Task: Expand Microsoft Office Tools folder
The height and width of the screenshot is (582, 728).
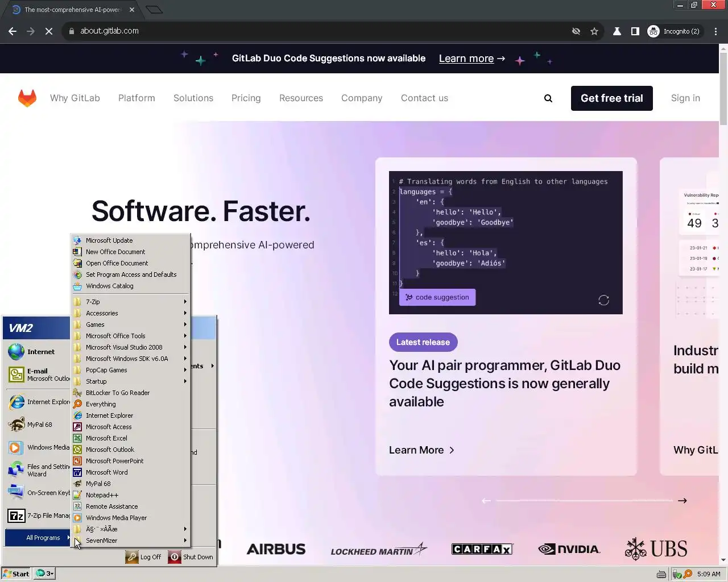Action: (130, 336)
